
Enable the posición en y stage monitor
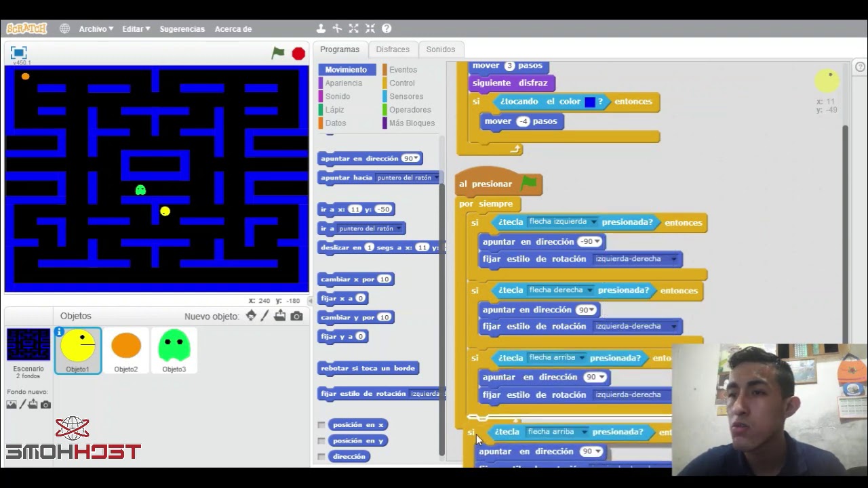(321, 441)
